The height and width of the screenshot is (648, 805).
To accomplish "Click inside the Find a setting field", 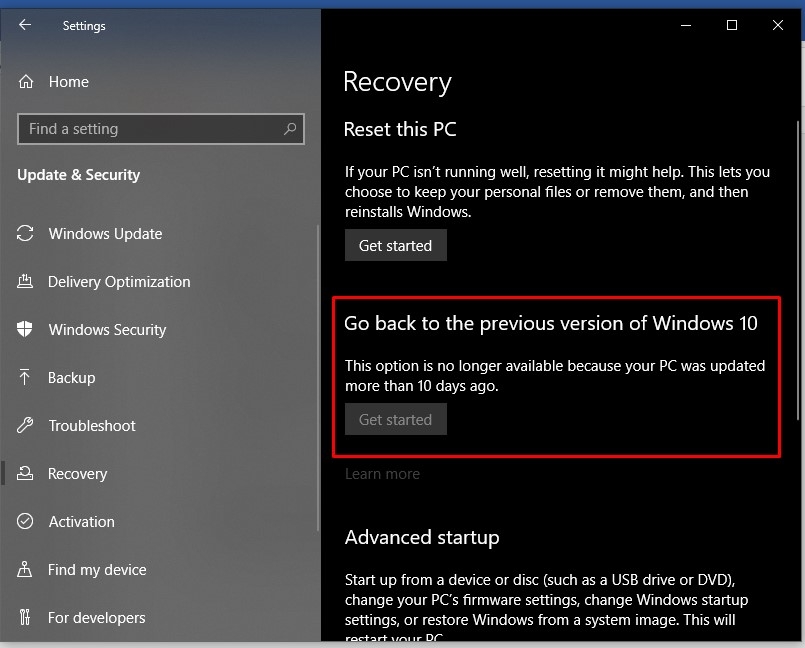I will click(x=150, y=128).
